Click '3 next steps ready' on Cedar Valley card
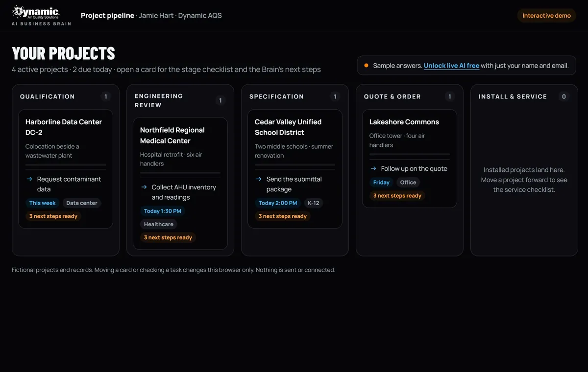Screen dimensions: 588x372 (283, 216)
